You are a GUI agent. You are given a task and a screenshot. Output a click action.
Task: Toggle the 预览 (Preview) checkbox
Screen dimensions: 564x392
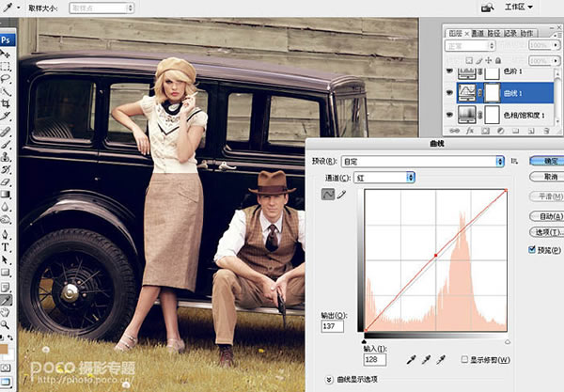[533, 249]
